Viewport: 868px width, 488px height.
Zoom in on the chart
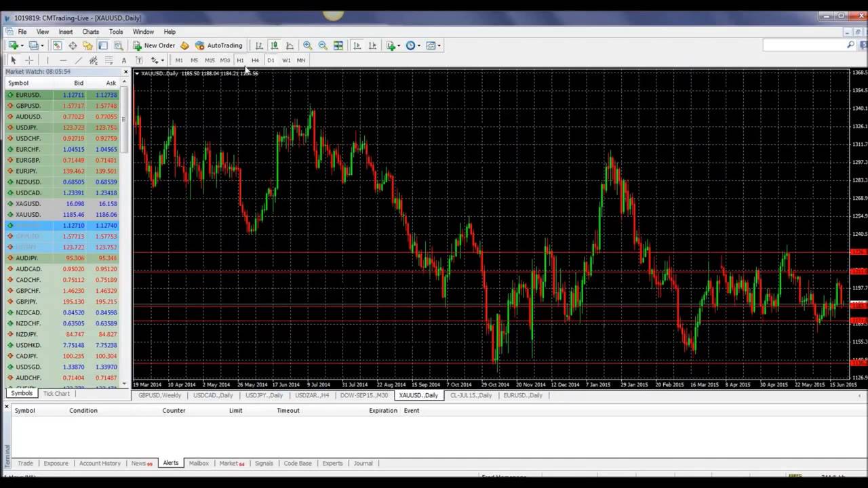coord(307,45)
